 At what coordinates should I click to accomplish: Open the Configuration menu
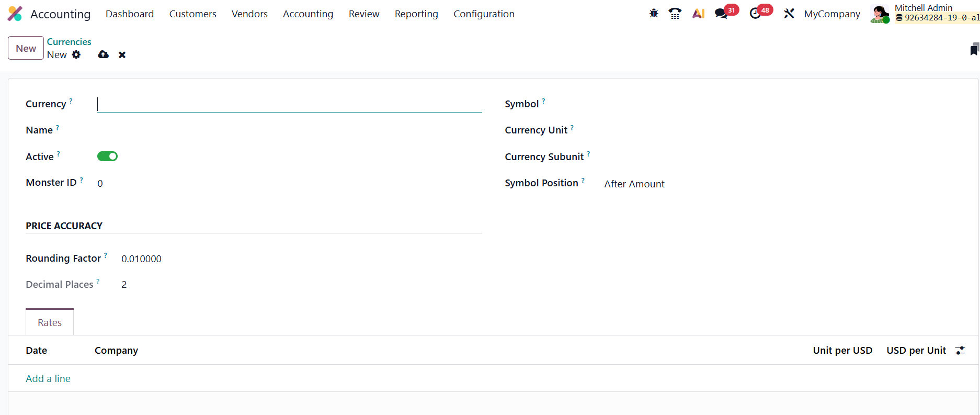(484, 14)
